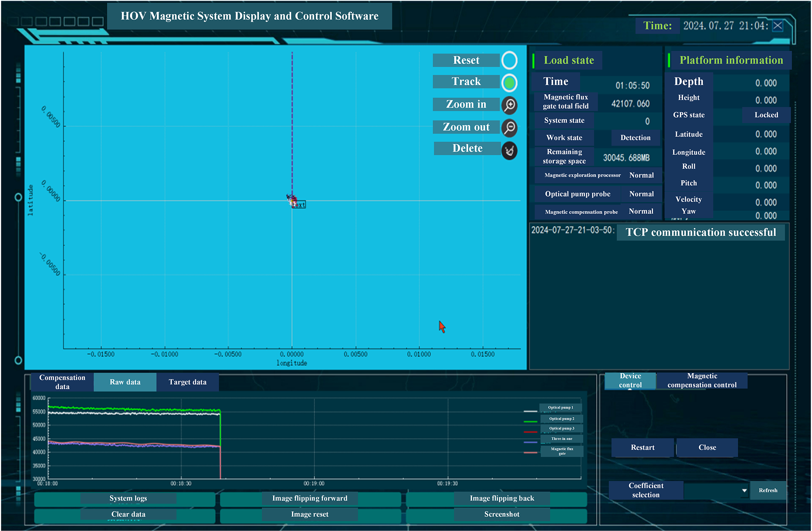Toggle Optical pump 1 legend entry
The image size is (812, 531).
[560, 407]
